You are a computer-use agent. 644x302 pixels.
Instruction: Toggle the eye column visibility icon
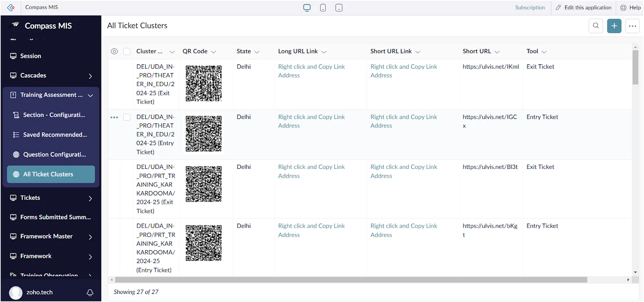point(114,51)
